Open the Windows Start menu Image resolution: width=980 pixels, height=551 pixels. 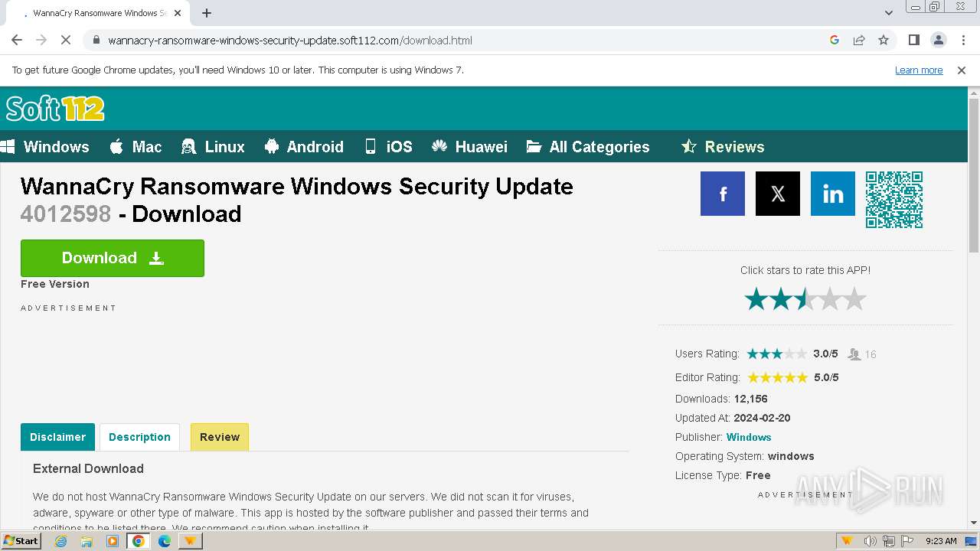pos(21,541)
